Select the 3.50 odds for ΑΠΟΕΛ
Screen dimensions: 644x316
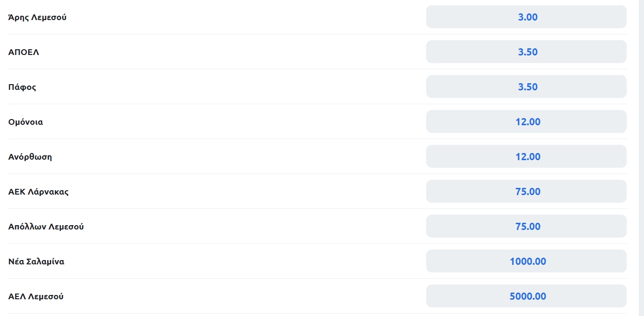point(526,52)
